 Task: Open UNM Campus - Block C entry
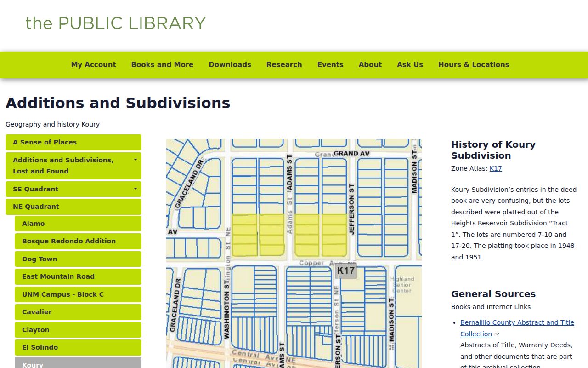coord(78,294)
